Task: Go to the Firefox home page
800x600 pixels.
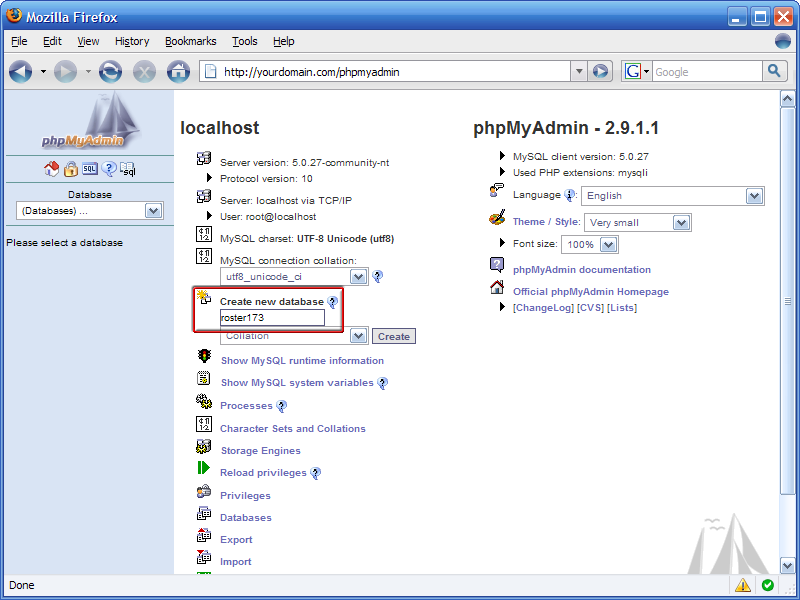Action: click(x=179, y=72)
